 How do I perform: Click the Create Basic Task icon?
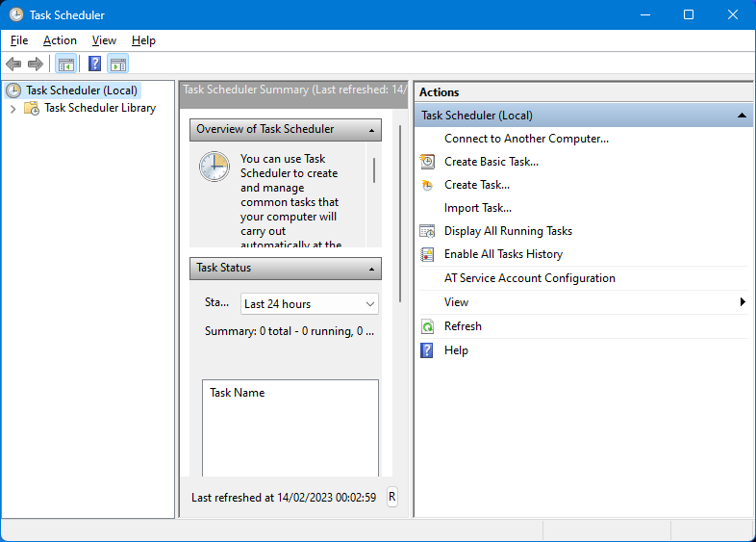pos(428,162)
